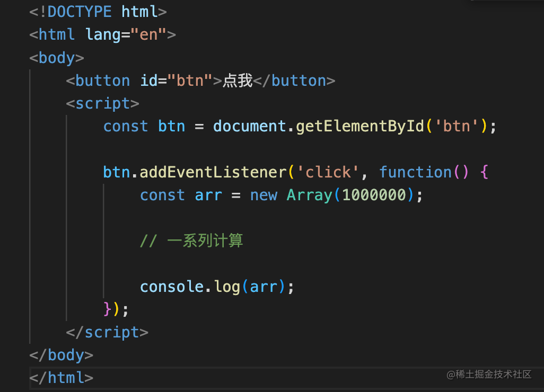Screen dimensions: 544x392
Task: Click the opening script tag
Action: [103, 103]
